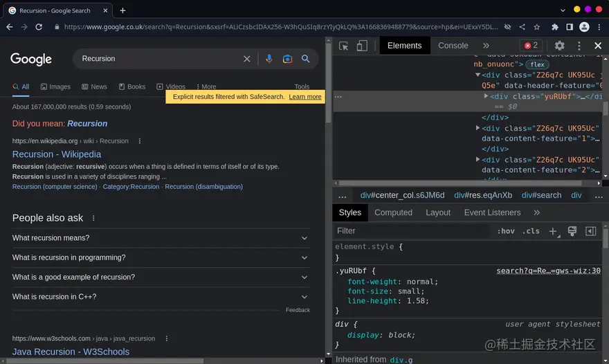
Task: Show more style pane tabs chevron
Action: point(537,212)
